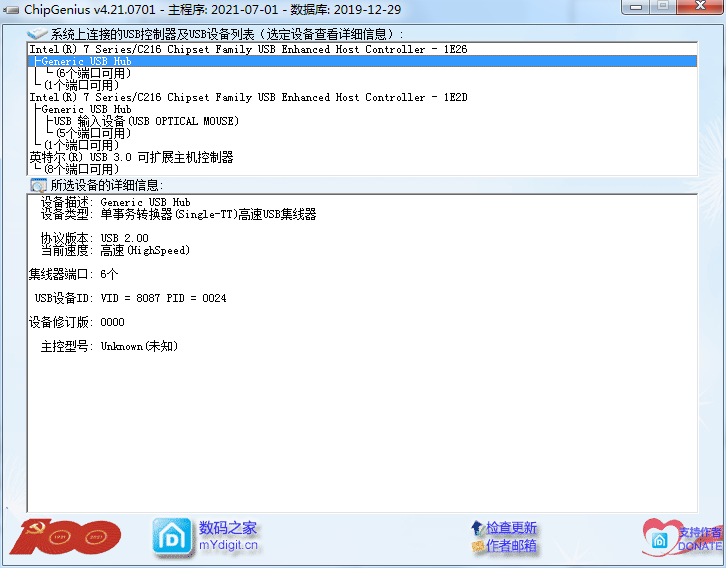This screenshot has height=568, width=726.
Task: Select the USB Enhanced Host Controller 1E2D
Action: (x=248, y=97)
